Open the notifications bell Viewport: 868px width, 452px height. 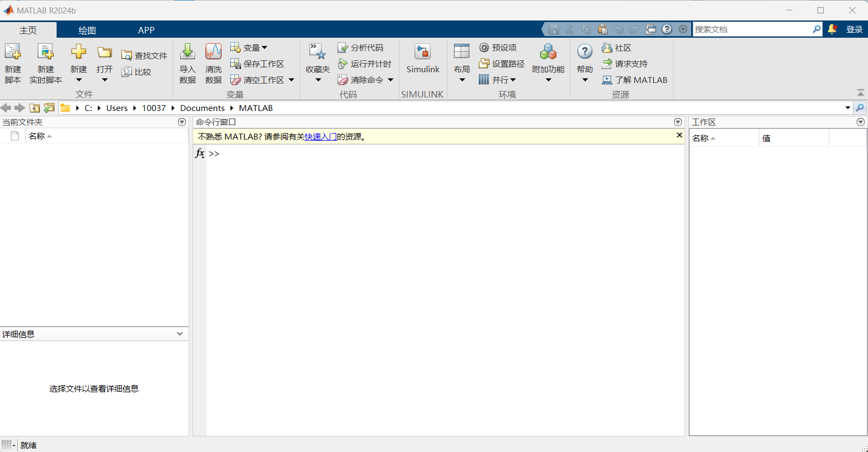click(x=832, y=29)
